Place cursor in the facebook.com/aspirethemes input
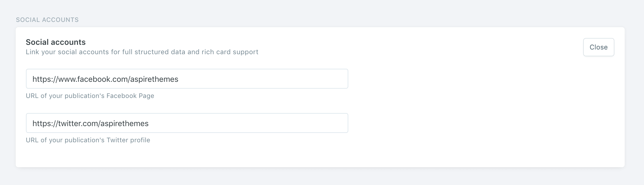This screenshot has height=185, width=644. tap(187, 78)
